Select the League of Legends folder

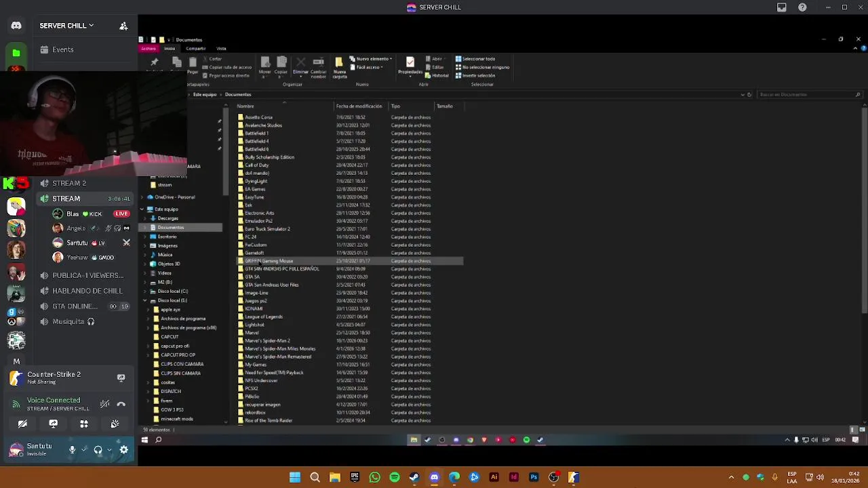point(263,317)
